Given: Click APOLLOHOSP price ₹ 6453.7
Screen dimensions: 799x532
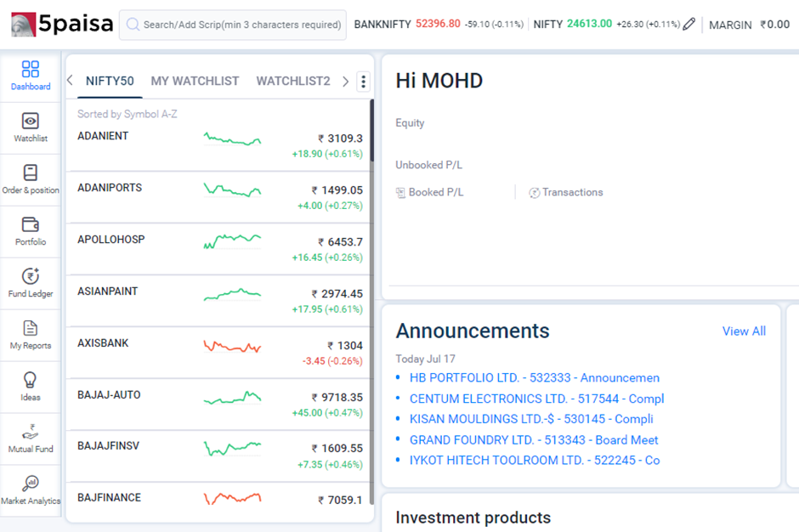Looking at the screenshot, I should (340, 242).
